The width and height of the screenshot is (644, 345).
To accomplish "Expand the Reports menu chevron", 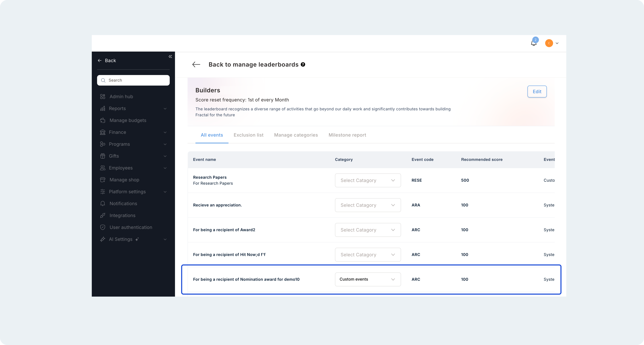I will pyautogui.click(x=165, y=109).
